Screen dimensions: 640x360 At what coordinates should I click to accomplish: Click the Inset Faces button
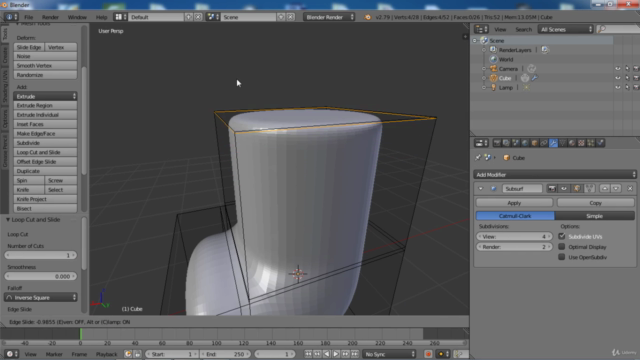point(45,124)
